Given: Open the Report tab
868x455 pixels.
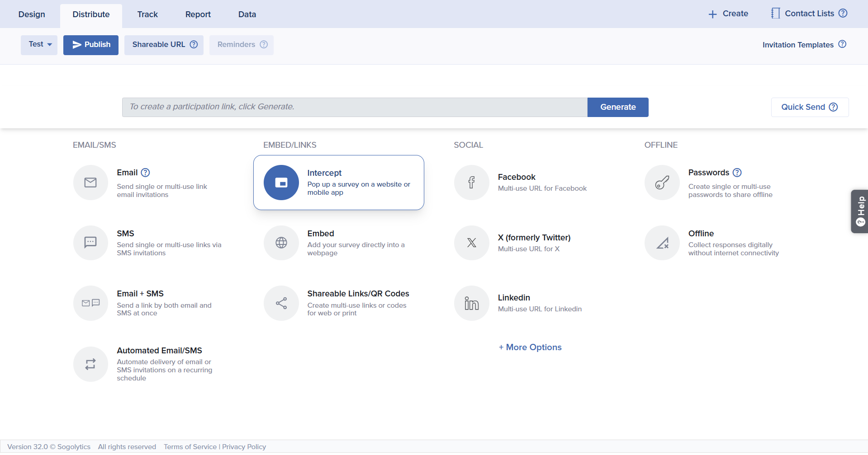Looking at the screenshot, I should 198,14.
